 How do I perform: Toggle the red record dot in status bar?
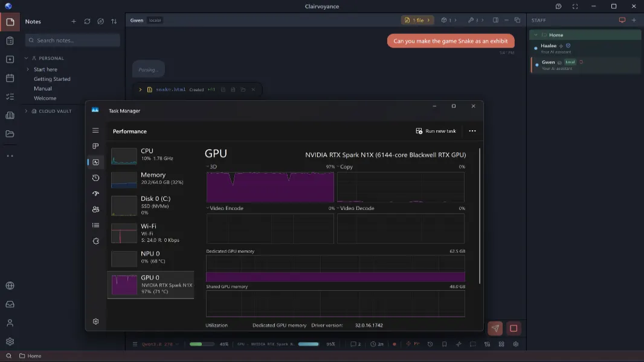point(394,344)
